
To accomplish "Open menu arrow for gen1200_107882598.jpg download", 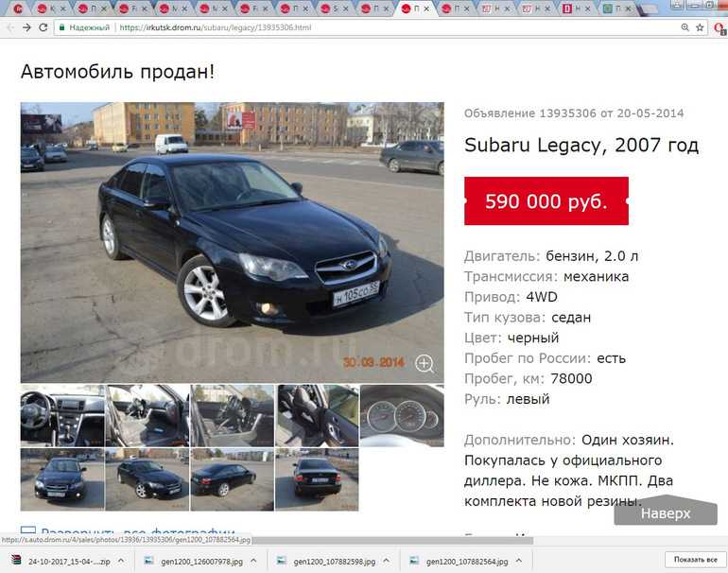I will (x=387, y=561).
